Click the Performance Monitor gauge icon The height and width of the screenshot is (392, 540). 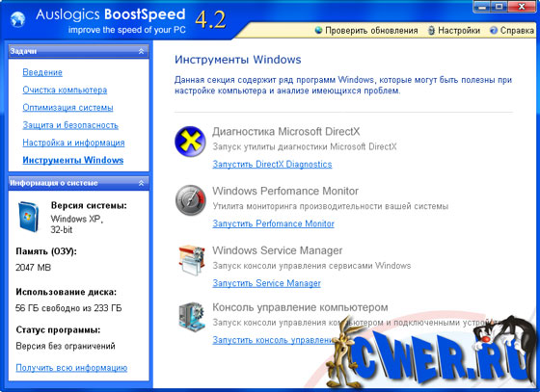(x=190, y=200)
